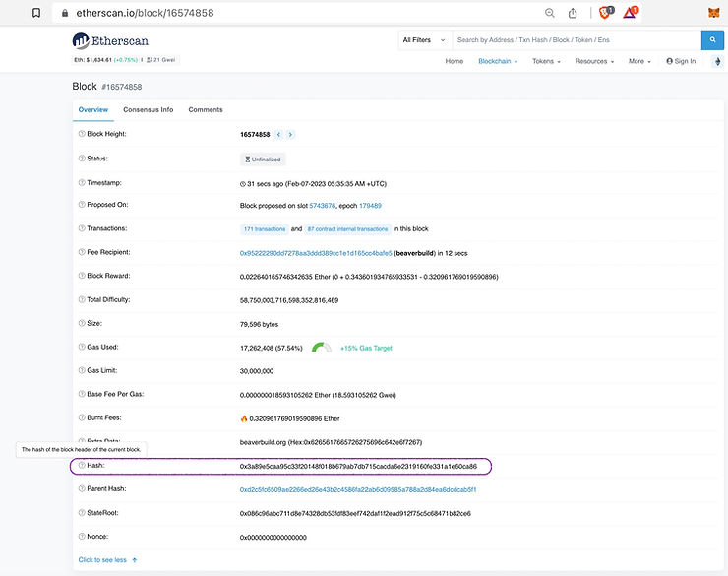The width and height of the screenshot is (728, 576).
Task: Click the share icon in address bar
Action: pos(573,13)
